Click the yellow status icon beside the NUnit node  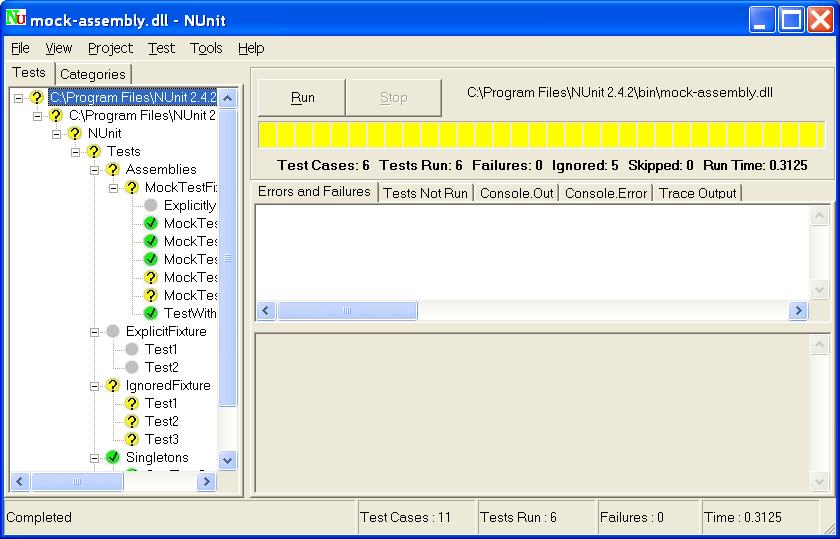75,133
